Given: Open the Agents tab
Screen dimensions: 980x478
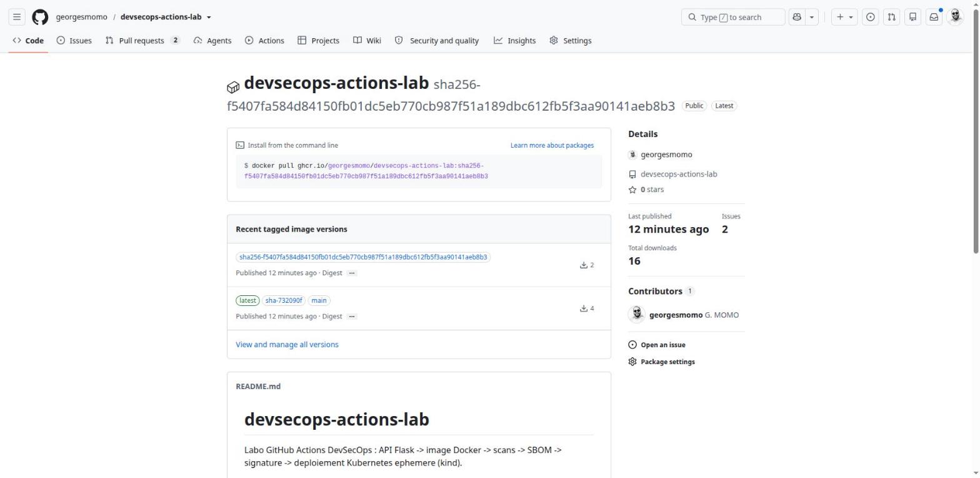Looking at the screenshot, I should (212, 41).
